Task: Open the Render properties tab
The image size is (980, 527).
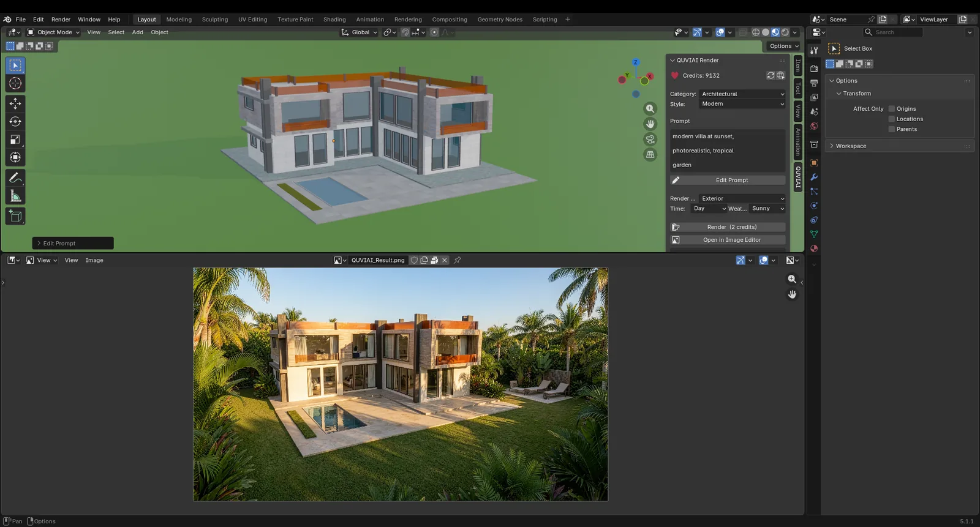Action: [814, 69]
